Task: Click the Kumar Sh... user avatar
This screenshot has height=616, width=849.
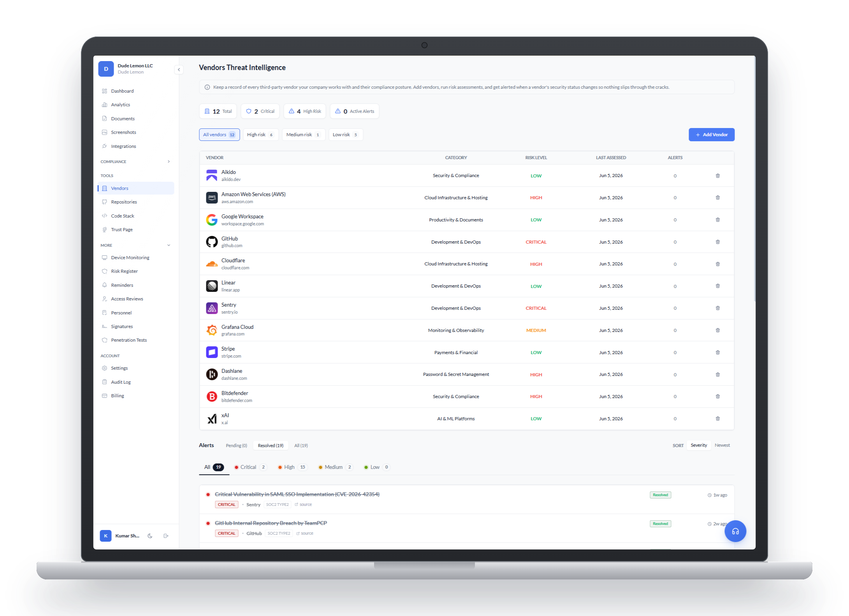Action: coord(105,536)
